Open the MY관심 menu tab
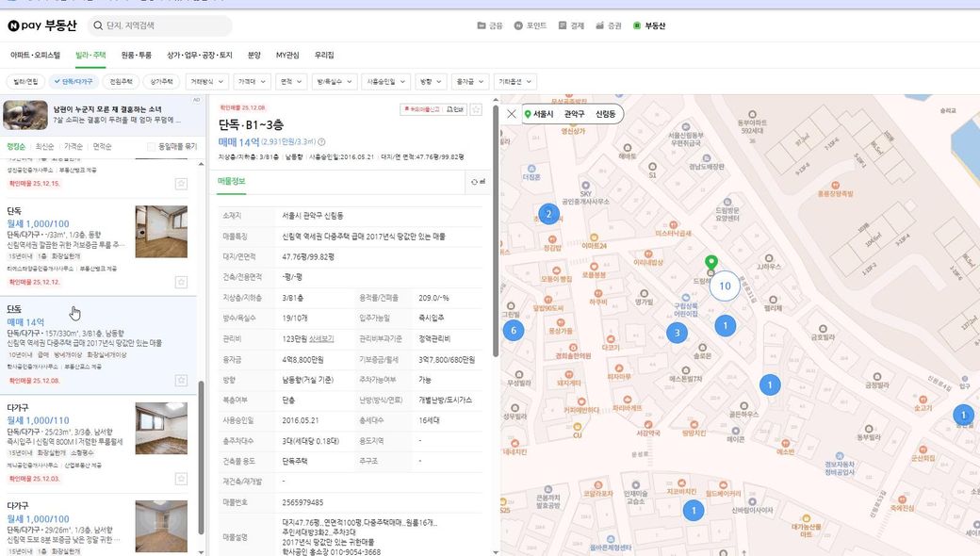 pos(287,56)
